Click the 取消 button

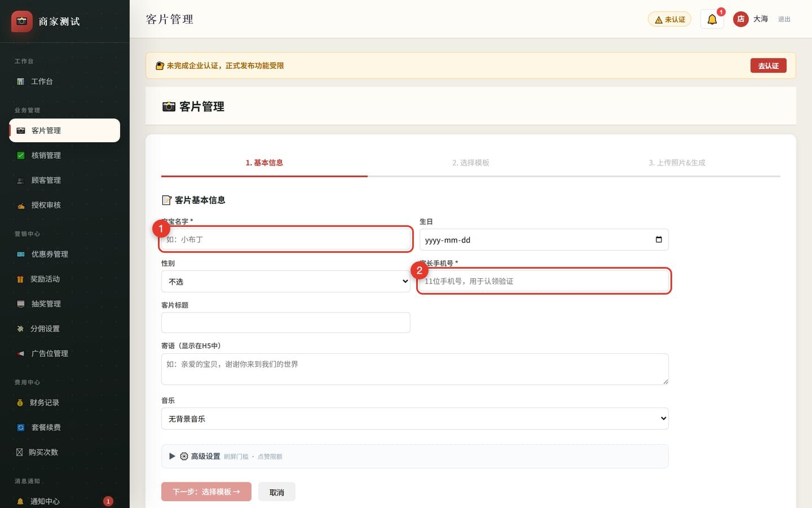pos(277,492)
